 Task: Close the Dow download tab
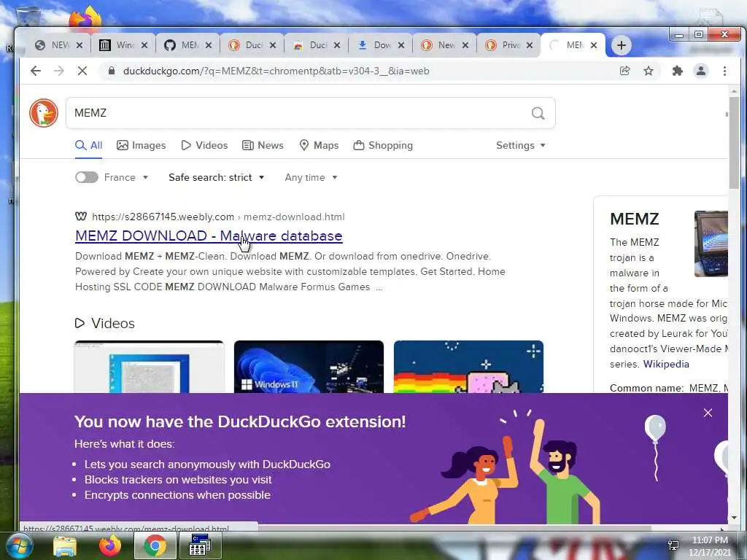click(401, 45)
